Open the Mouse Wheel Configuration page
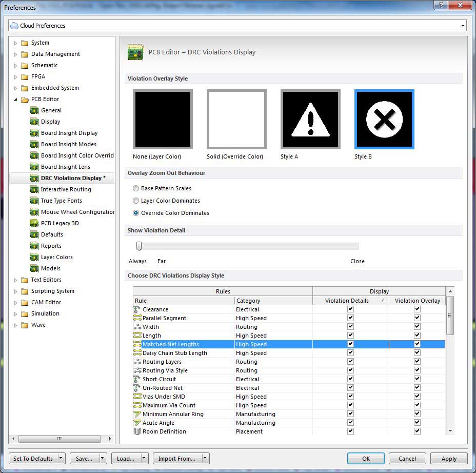Viewport: 476px width, 473px height. [x=77, y=212]
